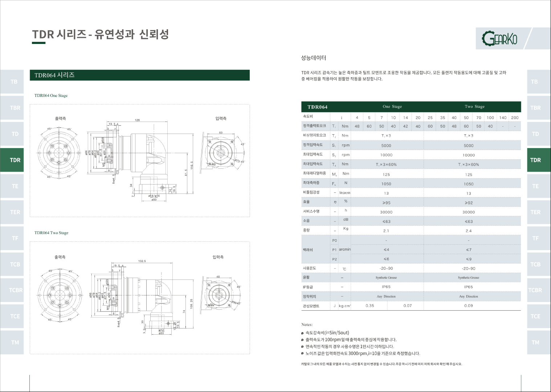Select the TCBR tab on the left edge
551x392 pixels.
tap(12, 290)
